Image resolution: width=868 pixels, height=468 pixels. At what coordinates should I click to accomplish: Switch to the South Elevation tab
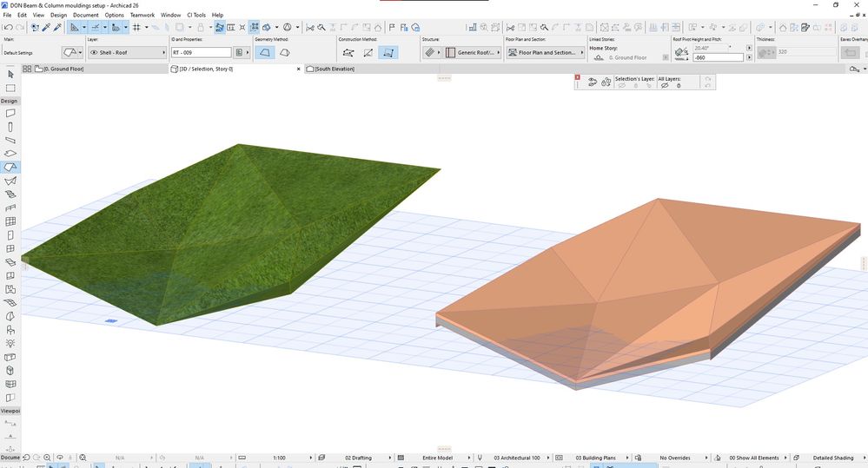[334, 69]
